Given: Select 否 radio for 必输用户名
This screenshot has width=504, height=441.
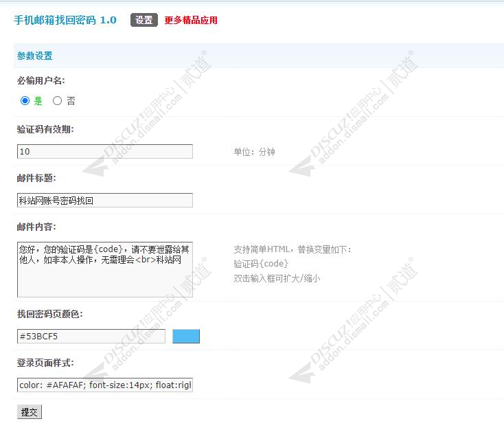Looking at the screenshot, I should coord(57,101).
